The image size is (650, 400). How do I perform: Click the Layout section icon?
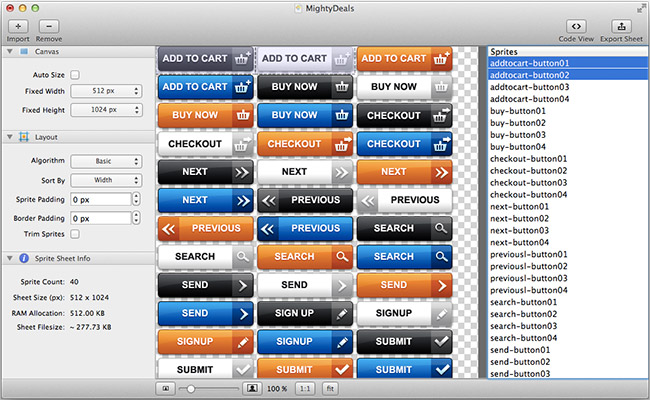pyautogui.click(x=24, y=137)
